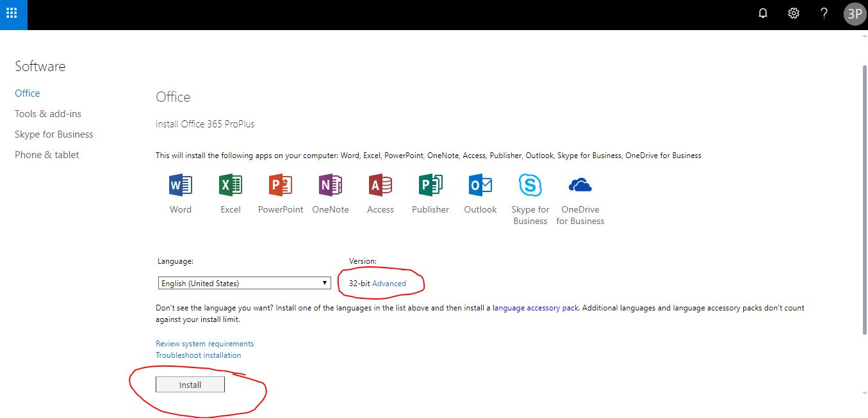Click the scrollbar up arrow
The width and height of the screenshot is (868, 418).
864,37
